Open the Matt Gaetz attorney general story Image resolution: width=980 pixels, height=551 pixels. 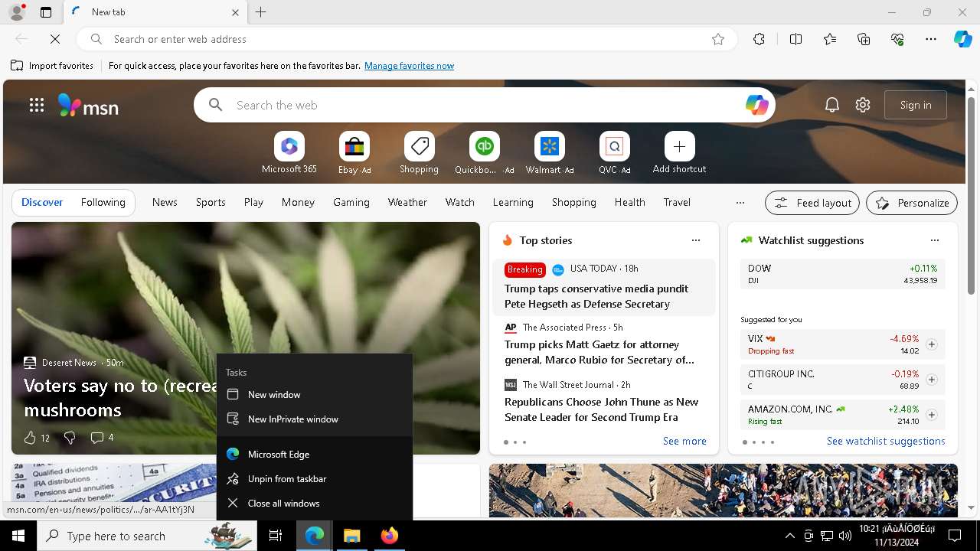pos(599,352)
